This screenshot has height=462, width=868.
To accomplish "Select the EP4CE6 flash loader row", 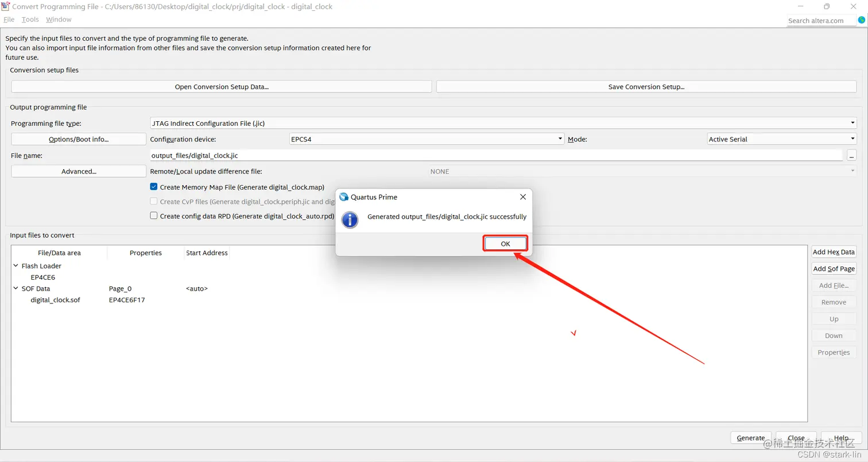I will click(x=43, y=277).
